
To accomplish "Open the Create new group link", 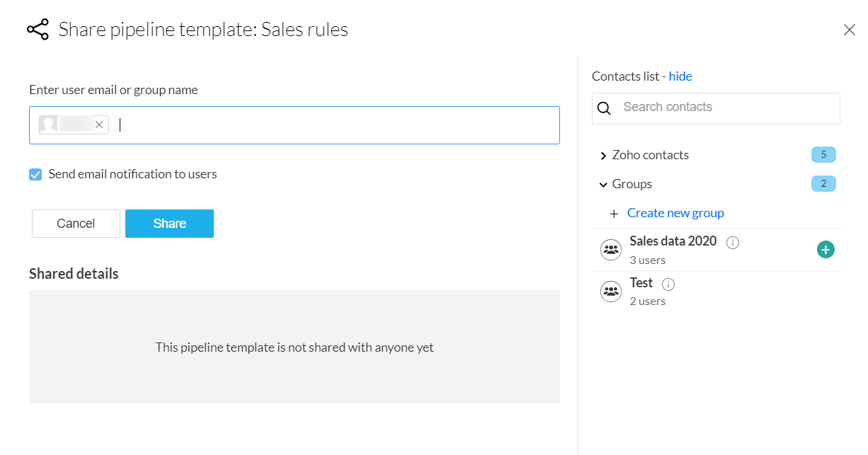I will point(675,213).
